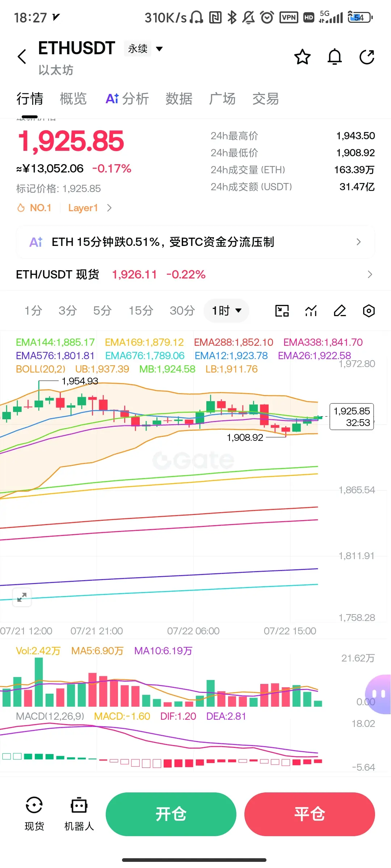Tap the 1,954.93 high price marker
Screen dimensions: 391x868
pos(80,381)
